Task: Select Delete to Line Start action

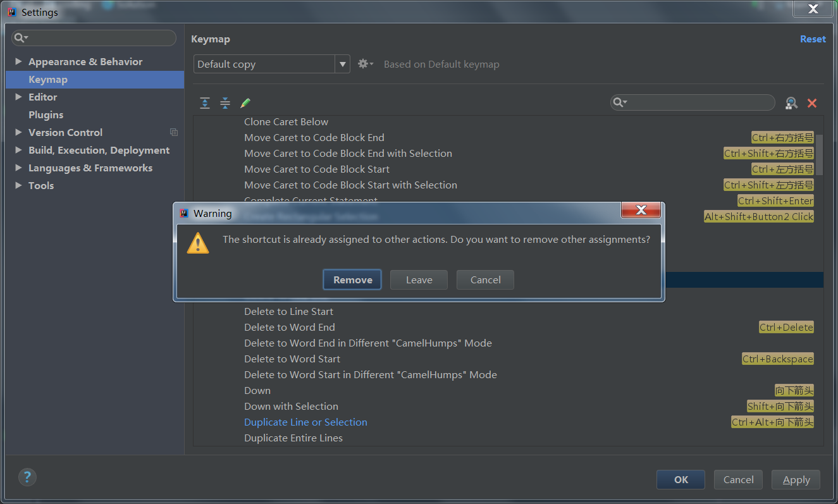Action: 288,311
